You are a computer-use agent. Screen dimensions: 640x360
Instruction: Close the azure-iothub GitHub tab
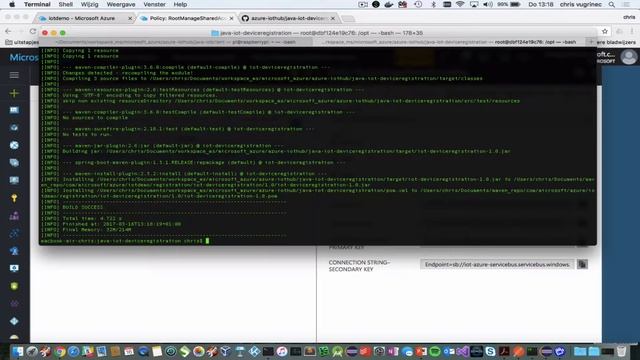click(x=333, y=18)
